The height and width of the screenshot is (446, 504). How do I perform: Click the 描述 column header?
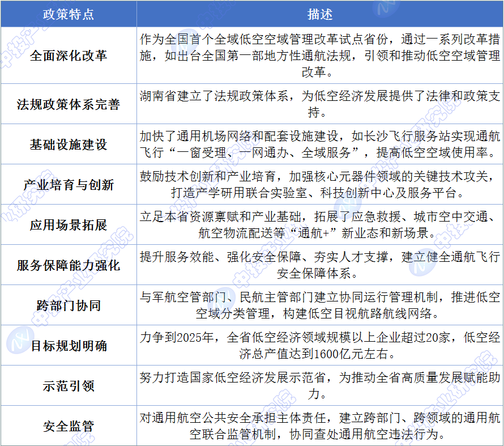(x=320, y=14)
